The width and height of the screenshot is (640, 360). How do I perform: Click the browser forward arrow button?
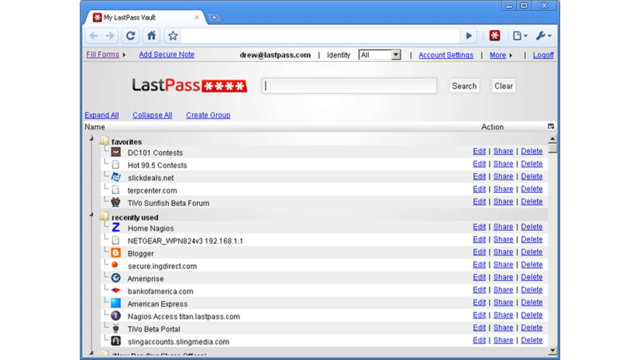110,36
